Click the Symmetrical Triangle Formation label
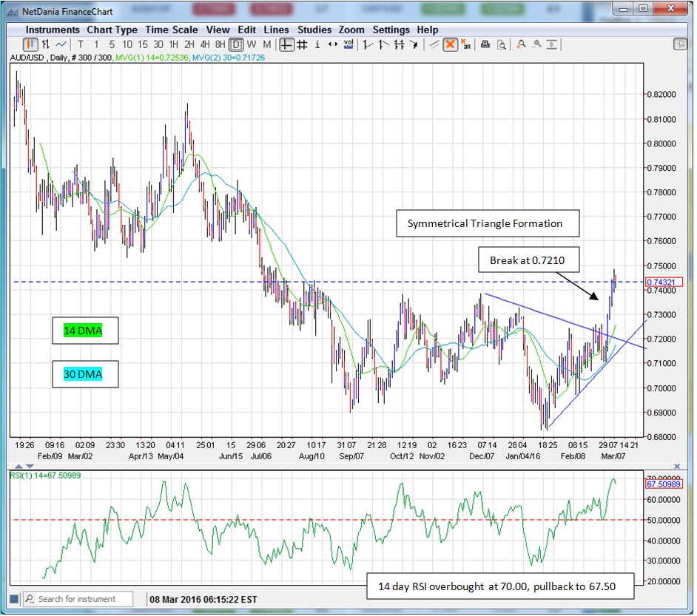 coord(488,223)
